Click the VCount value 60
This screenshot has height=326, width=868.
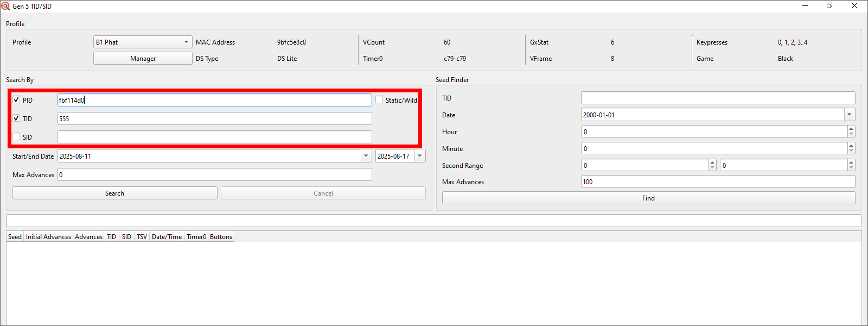pos(447,42)
